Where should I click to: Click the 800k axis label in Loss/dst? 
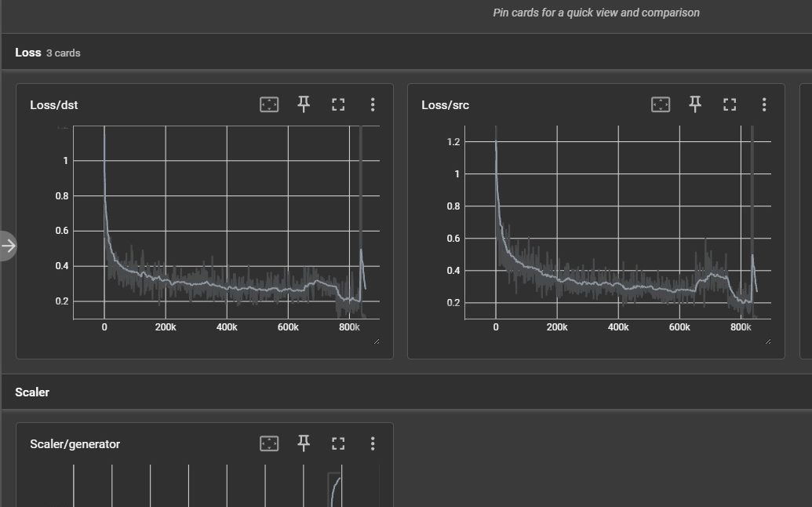tap(349, 327)
